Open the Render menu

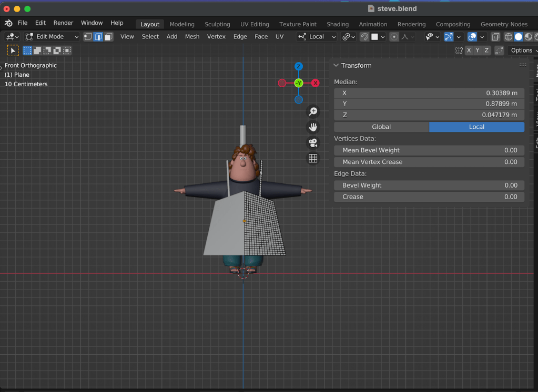coord(63,23)
